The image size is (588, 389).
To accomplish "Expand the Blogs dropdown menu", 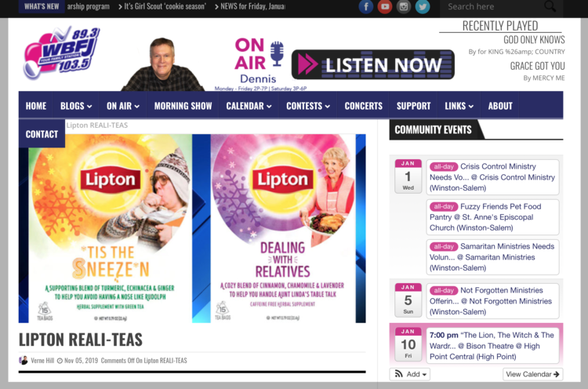I will (76, 106).
